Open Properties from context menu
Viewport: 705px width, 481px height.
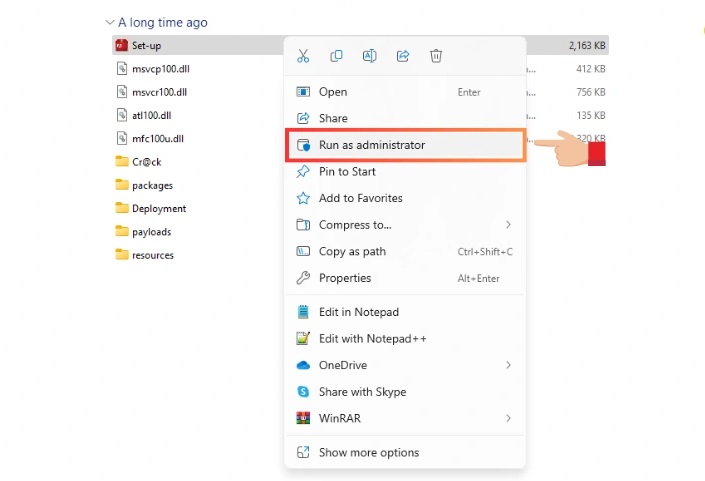pos(405,278)
